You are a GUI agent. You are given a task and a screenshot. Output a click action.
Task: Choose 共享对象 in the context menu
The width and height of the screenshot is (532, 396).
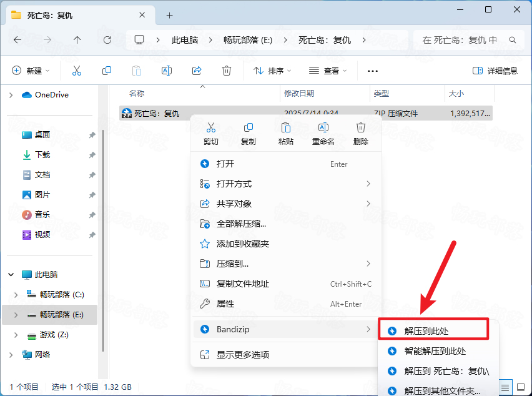click(286, 204)
